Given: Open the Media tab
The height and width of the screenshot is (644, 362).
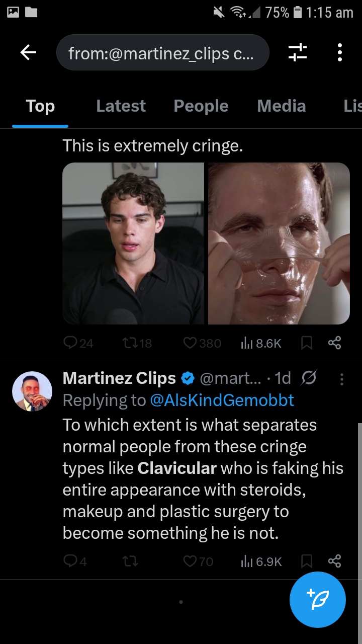Looking at the screenshot, I should 281,106.
